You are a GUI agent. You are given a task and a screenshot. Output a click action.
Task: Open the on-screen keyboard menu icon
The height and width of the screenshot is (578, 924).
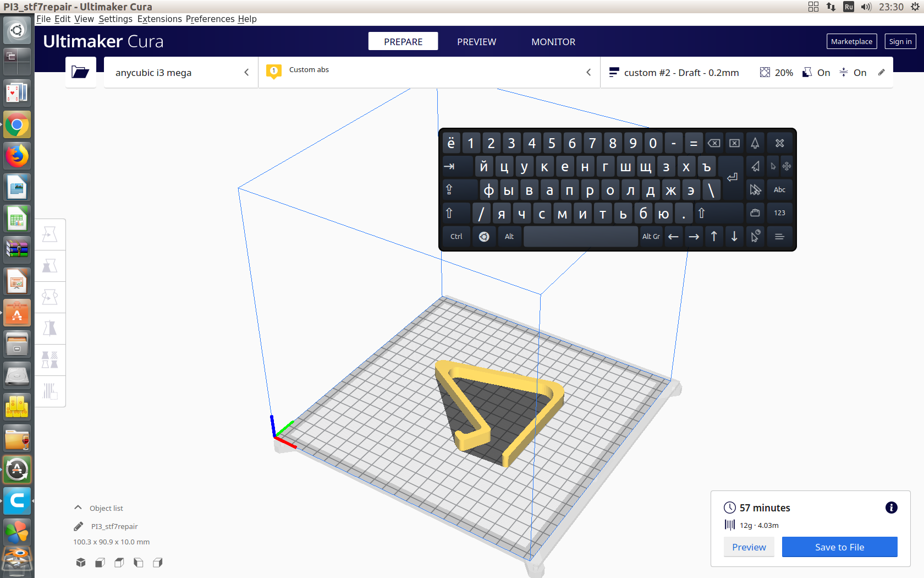tap(779, 237)
